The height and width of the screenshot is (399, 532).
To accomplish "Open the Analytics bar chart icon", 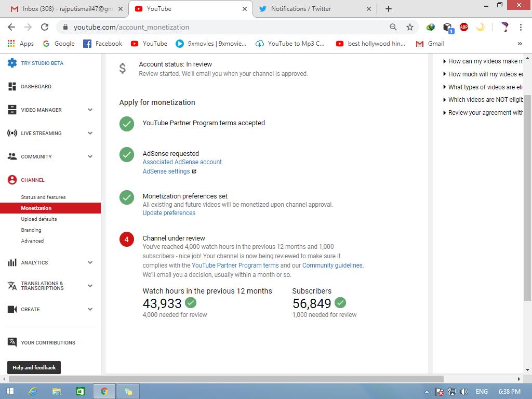I will point(12,262).
